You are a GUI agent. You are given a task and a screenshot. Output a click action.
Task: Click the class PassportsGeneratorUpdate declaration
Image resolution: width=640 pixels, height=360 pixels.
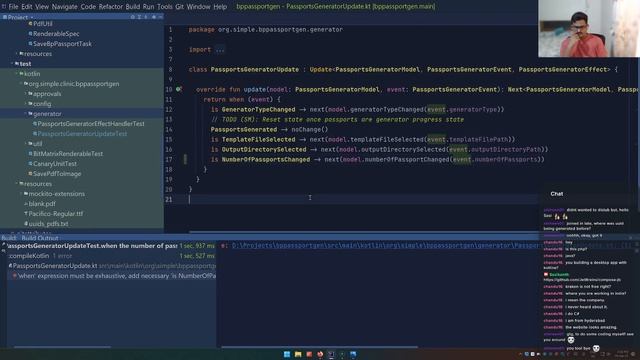(255, 69)
